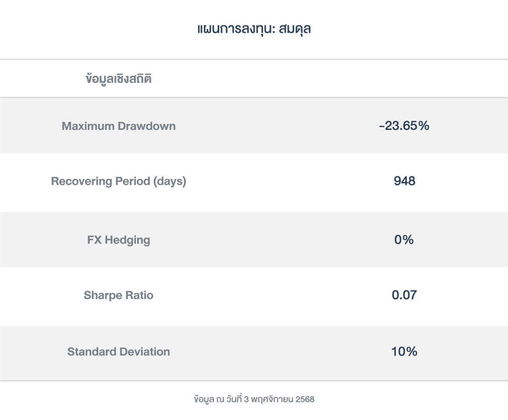Viewport: 508px width, 420px height.
Task: Click the FX Hedging label
Action: (119, 240)
